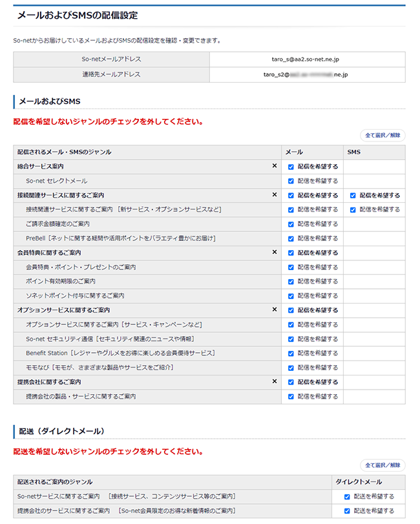420x524 pixels.
Task: Toggle mail checkbox for PreBell row
Action: (291, 238)
